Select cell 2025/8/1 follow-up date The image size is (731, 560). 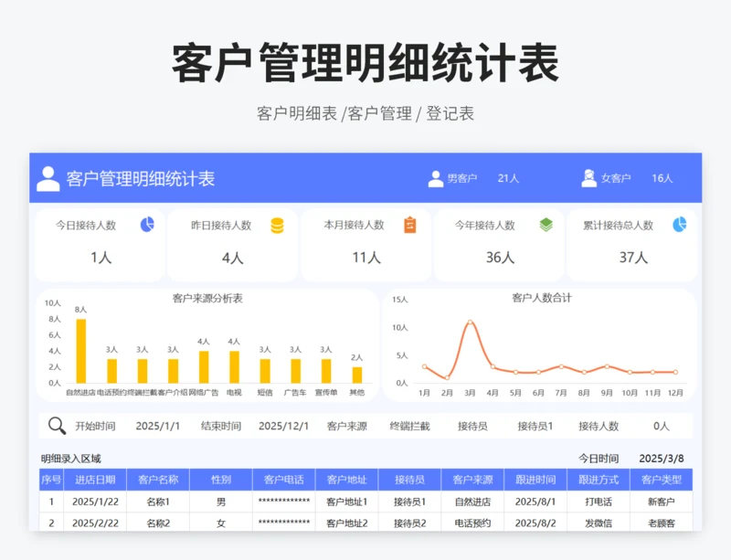(x=535, y=502)
